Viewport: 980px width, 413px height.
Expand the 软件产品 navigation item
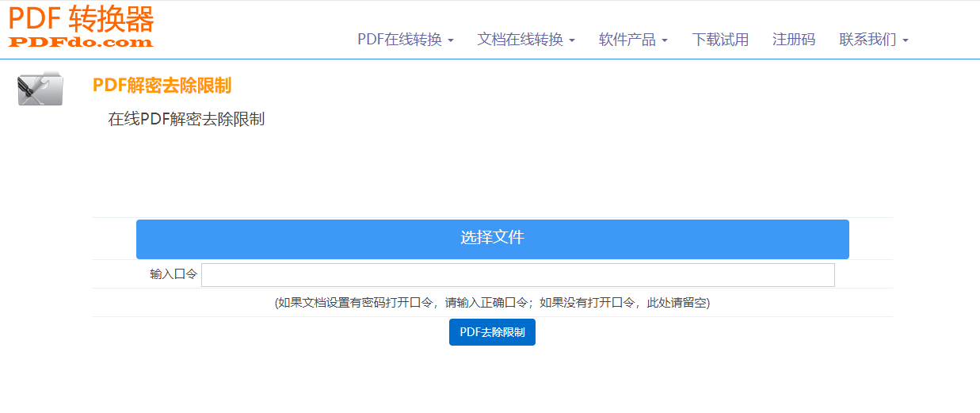[627, 40]
